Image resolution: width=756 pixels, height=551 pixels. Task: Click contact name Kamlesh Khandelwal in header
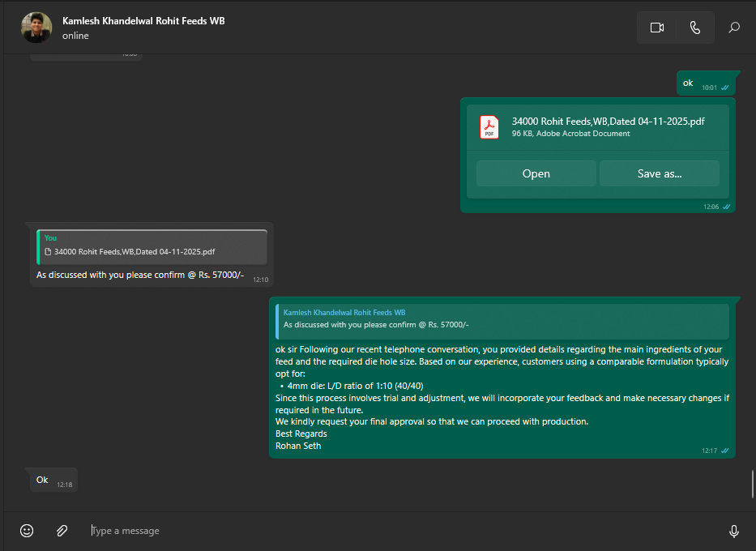[143, 21]
